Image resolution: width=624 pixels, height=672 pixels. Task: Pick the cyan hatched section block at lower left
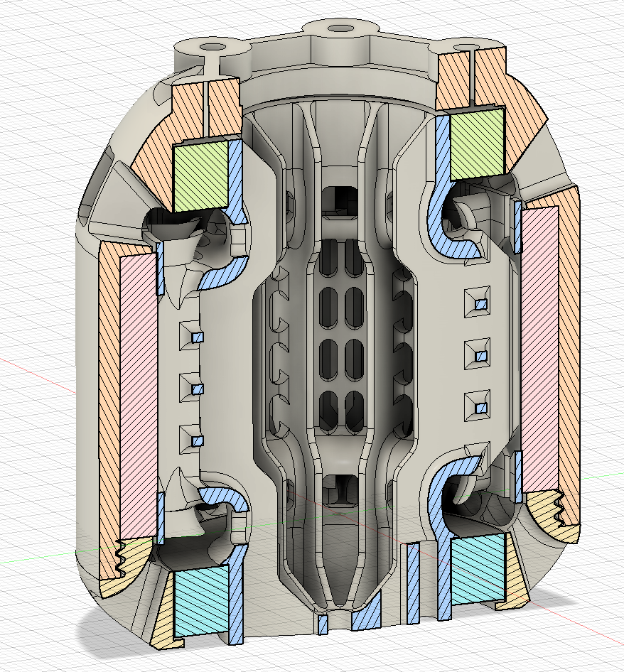pyautogui.click(x=203, y=602)
